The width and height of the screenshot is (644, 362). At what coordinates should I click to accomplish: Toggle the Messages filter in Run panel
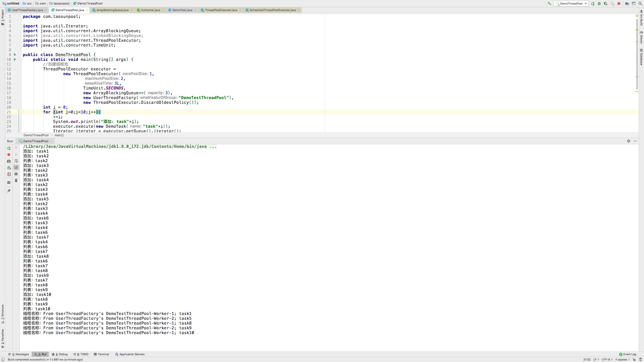pyautogui.click(x=20, y=354)
